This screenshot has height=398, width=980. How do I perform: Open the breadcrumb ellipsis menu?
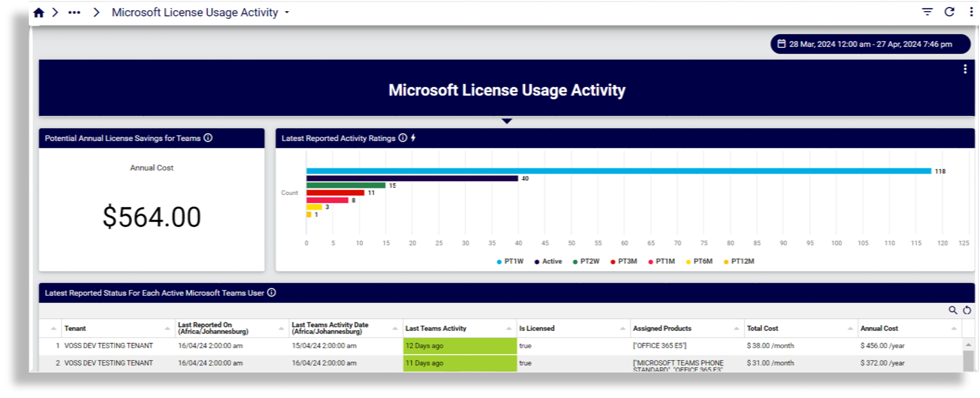pos(74,13)
